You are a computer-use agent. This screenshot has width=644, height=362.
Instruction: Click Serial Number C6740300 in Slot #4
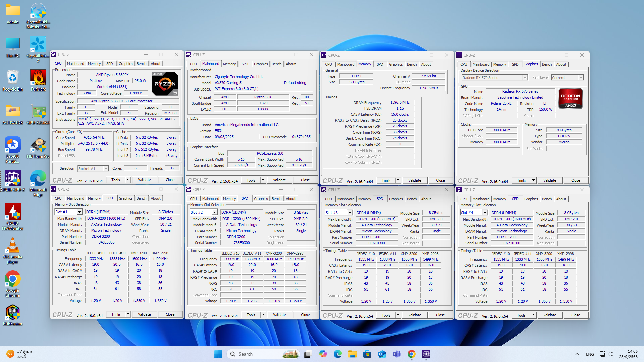(512, 243)
